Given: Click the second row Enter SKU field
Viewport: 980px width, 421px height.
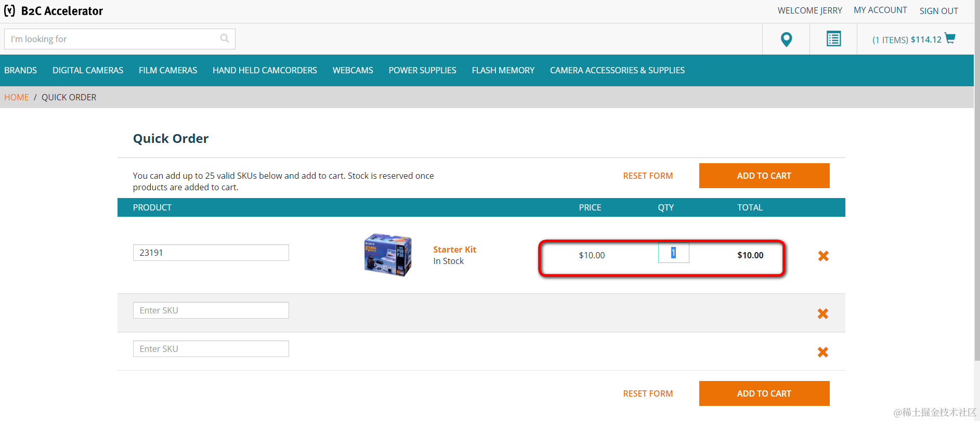Looking at the screenshot, I should [x=211, y=310].
